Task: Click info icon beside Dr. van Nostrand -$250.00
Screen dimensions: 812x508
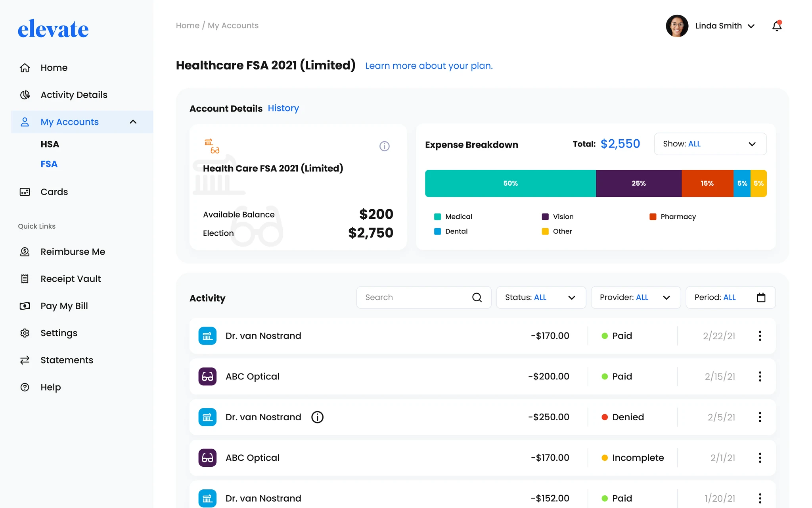Action: point(317,417)
